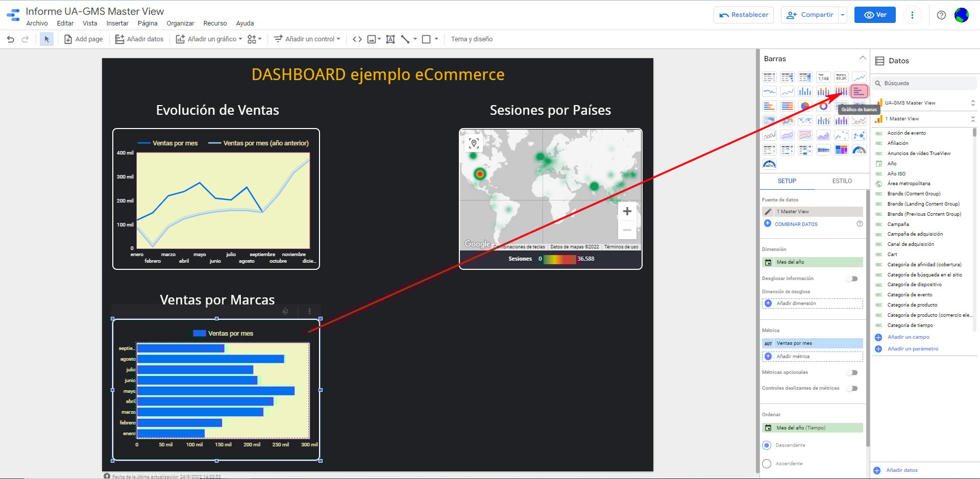The width and height of the screenshot is (980, 479).
Task: Open the three-dot more options menu by Ver
Action: pyautogui.click(x=912, y=15)
